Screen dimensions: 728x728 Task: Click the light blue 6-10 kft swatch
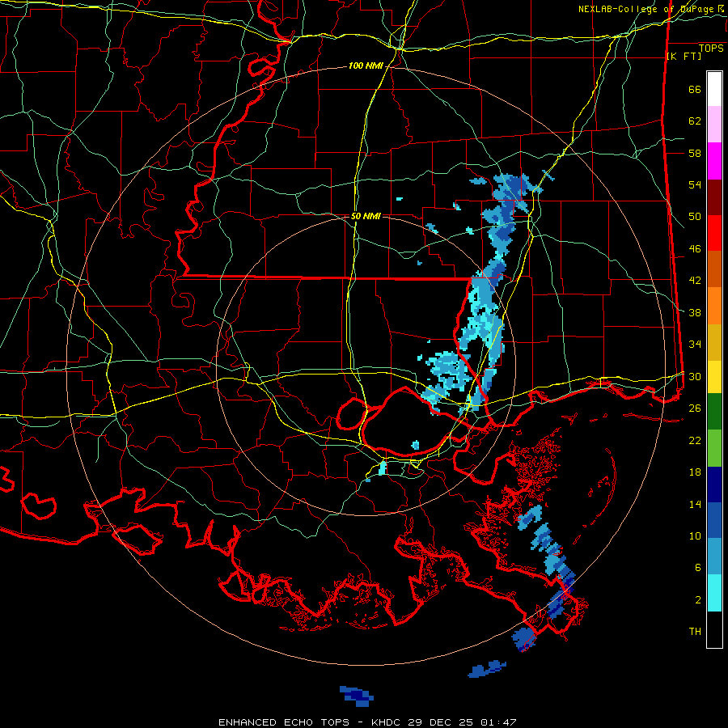tap(714, 557)
